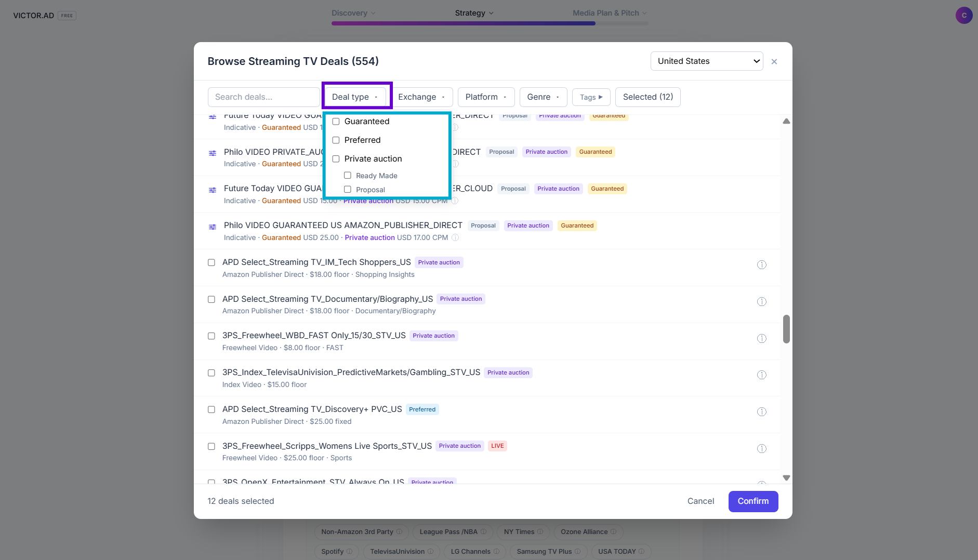The image size is (978, 560).
Task: Click the info icon on Samsung TV Plus chip
Action: click(x=577, y=551)
